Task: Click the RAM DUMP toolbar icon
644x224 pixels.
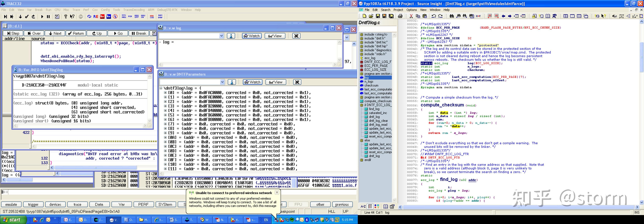Action: [x=160, y=17]
